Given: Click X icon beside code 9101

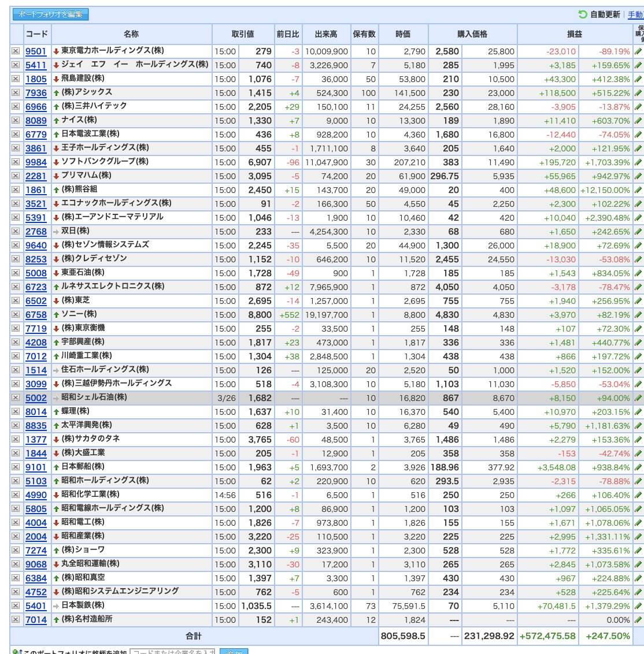Looking at the screenshot, I should 16,467.
